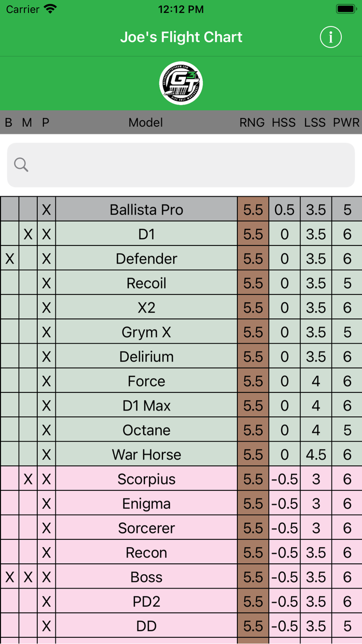The image size is (362, 644).
Task: Tap the battery icon in status bar
Action: 345,9
